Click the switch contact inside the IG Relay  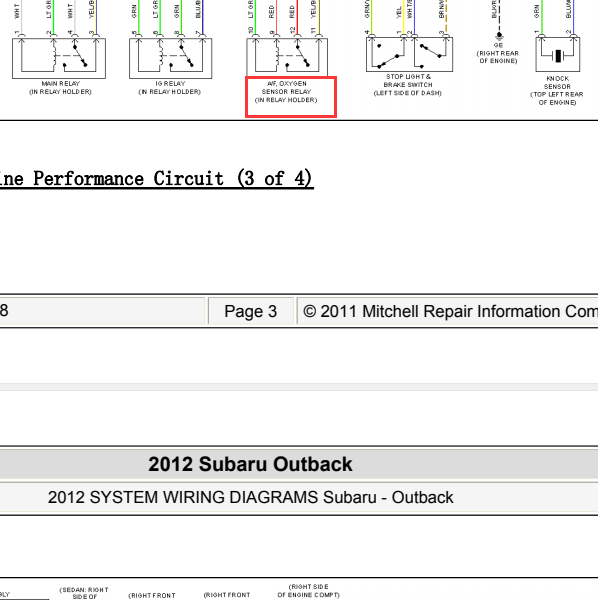(186, 56)
